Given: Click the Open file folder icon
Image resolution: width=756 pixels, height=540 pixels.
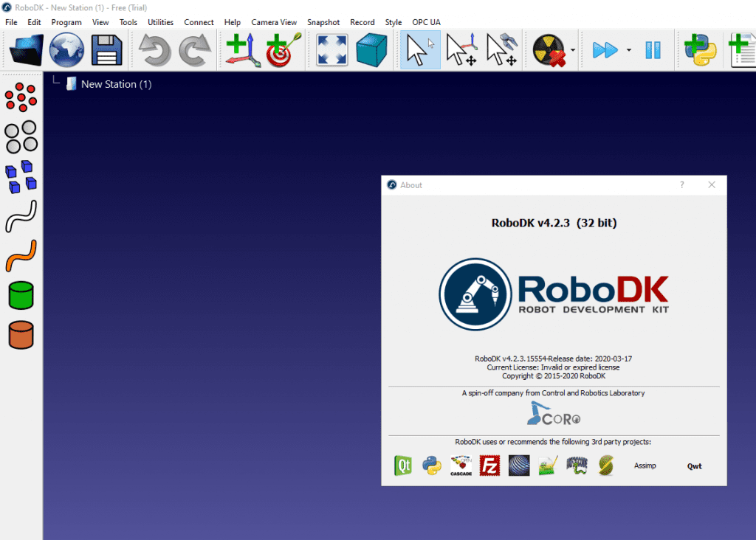Looking at the screenshot, I should pos(27,50).
